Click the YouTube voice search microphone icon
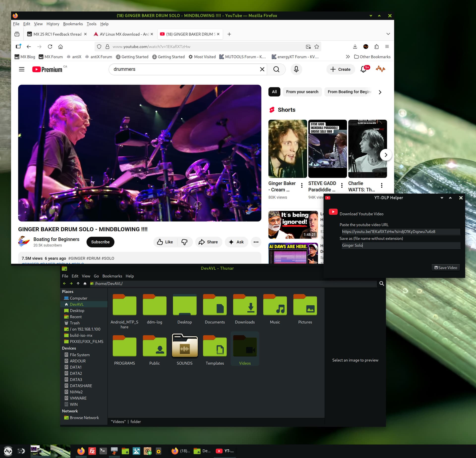476x458 pixels. click(296, 69)
